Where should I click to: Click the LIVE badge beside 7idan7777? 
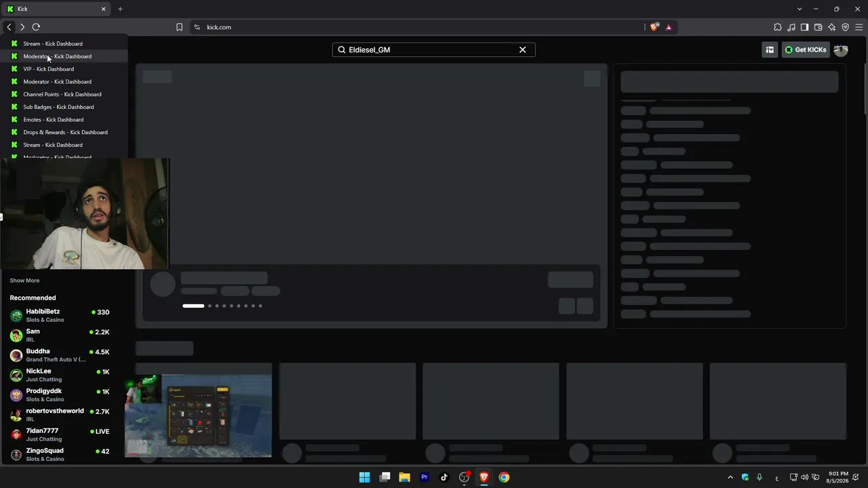[x=100, y=431]
